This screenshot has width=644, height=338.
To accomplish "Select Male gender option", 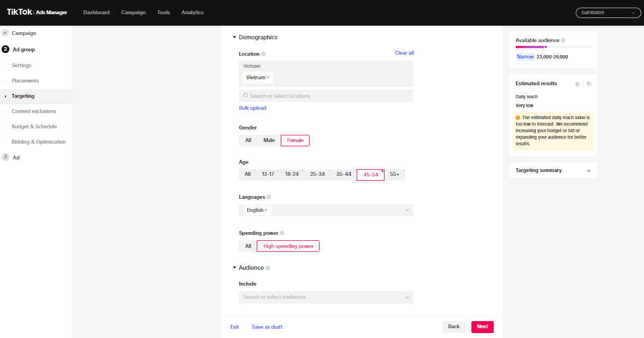I will [x=269, y=140].
